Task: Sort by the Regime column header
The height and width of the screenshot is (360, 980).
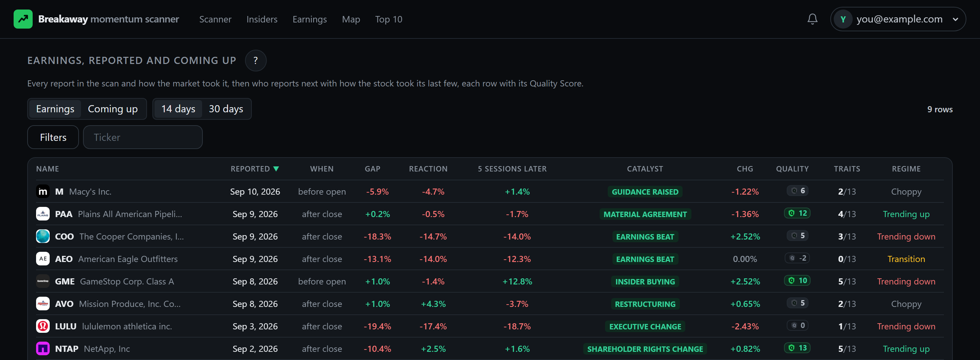Action: tap(906, 169)
